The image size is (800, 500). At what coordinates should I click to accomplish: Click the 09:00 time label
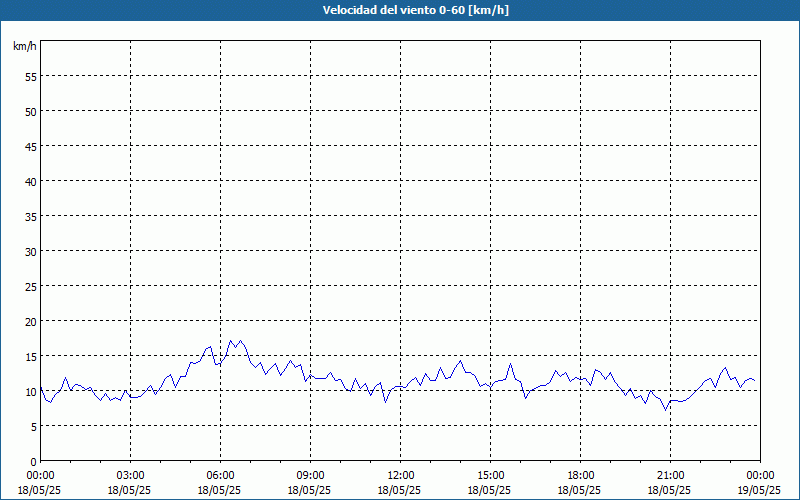point(310,475)
